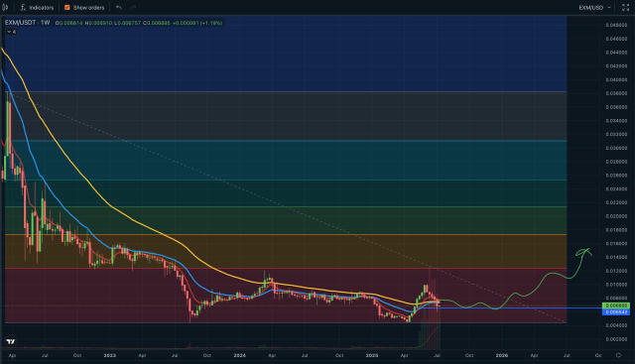Click the 2025 time axis label
Viewport: 635px width, 364px height.
click(x=372, y=355)
